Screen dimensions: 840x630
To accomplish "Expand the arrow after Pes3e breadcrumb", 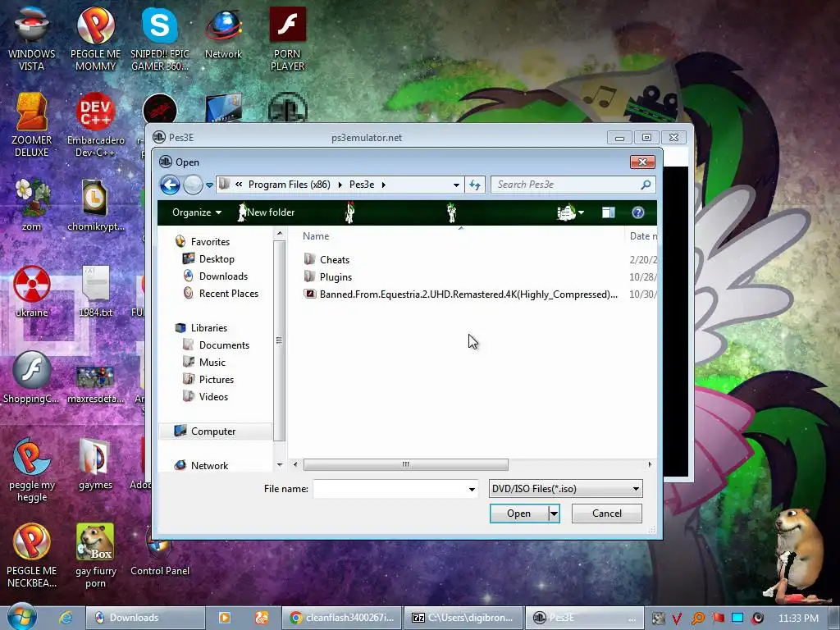I will point(384,185).
